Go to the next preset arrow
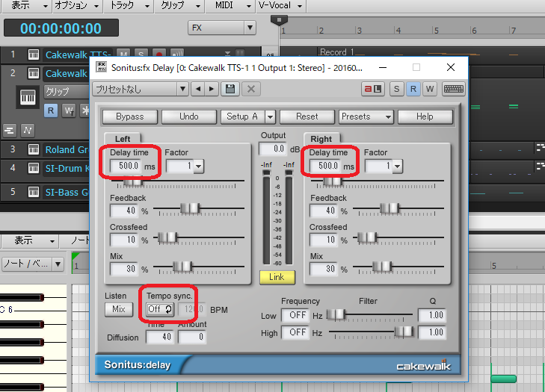The image size is (545, 392). [x=212, y=89]
